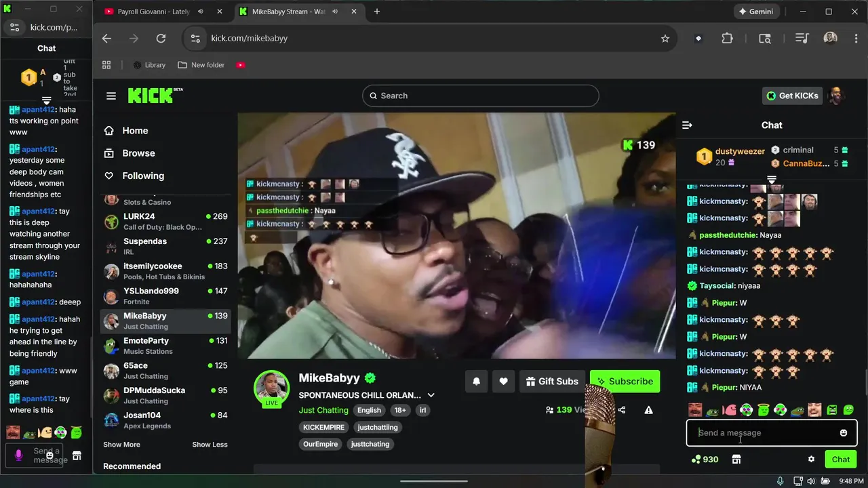
Task: Open the hamburger menu beside Kick logo
Action: click(111, 96)
